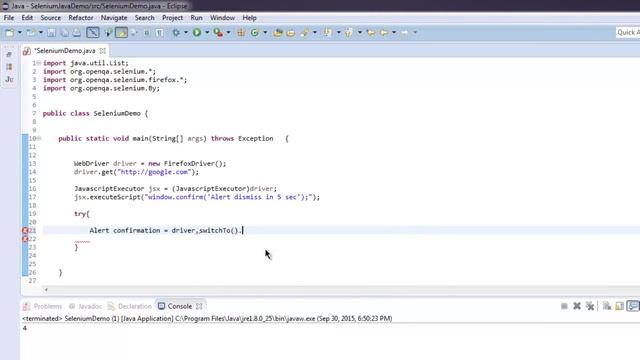Open the top restored view in left trim bar
This screenshot has height=360, width=640.
click(x=9, y=54)
